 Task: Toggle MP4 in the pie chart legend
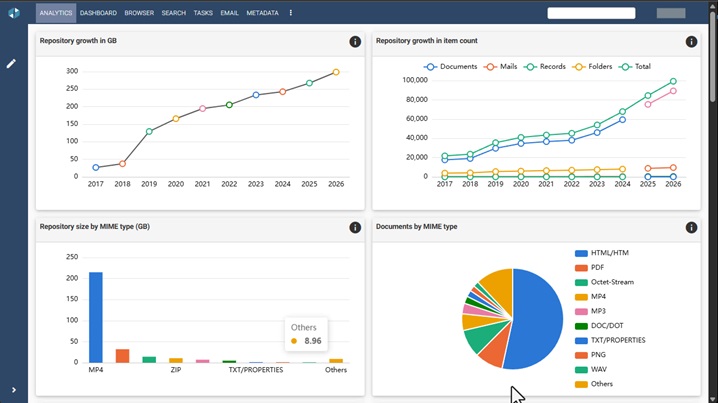tap(590, 297)
